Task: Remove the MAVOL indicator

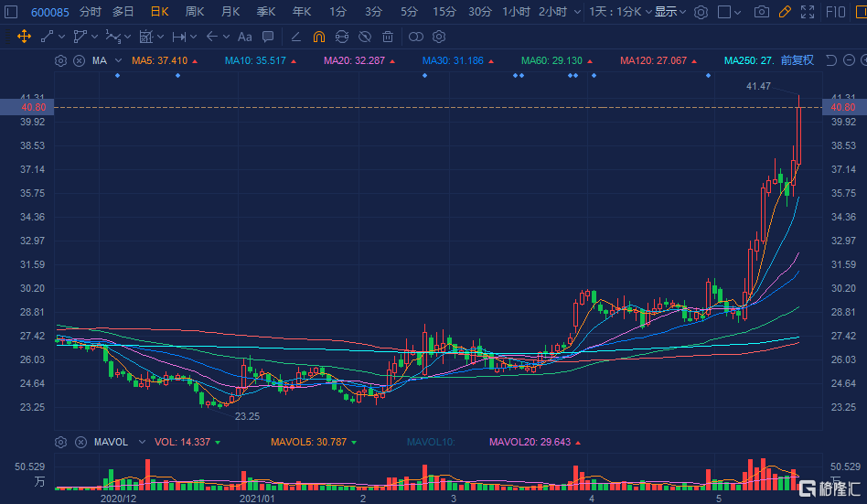Action: coord(80,442)
